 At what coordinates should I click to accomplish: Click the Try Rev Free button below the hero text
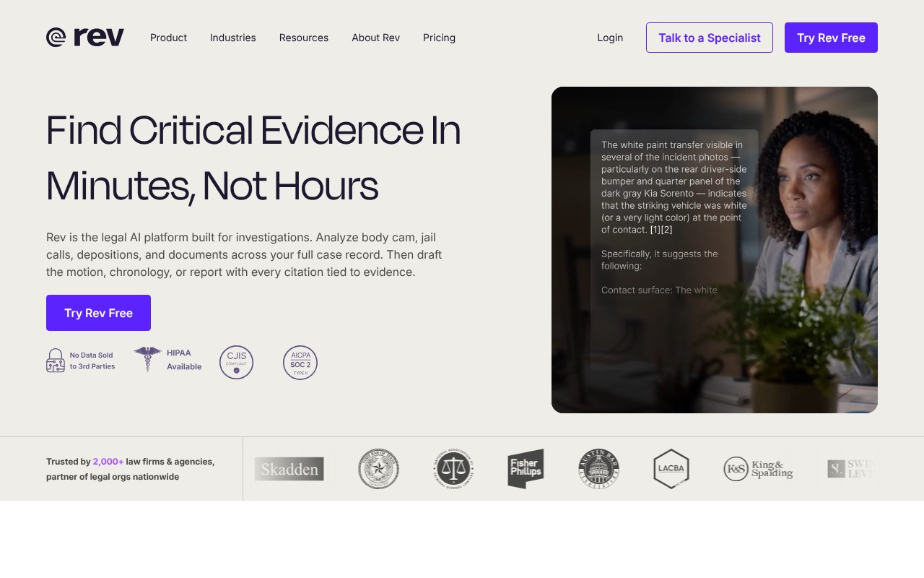tap(98, 313)
